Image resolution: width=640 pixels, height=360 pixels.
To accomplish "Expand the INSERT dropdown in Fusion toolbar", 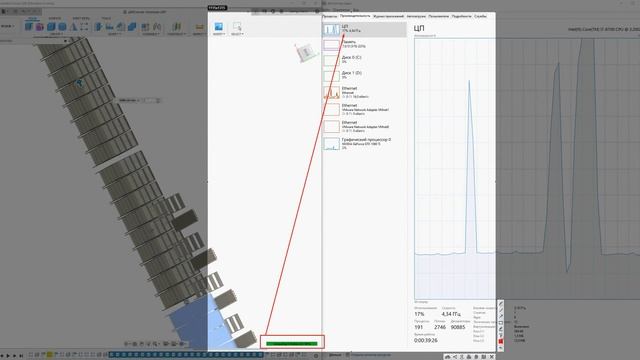I will tap(219, 34).
